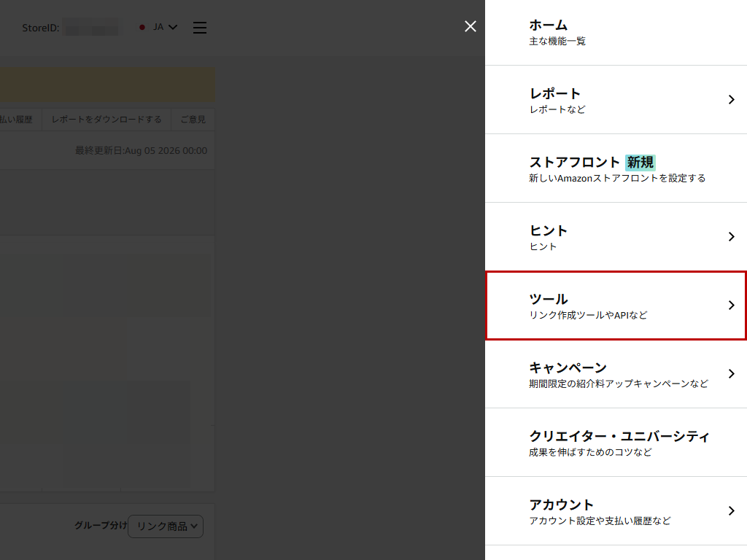747x560 pixels.
Task: Click the 新規 badge next to ストアフロント
Action: 640,163
